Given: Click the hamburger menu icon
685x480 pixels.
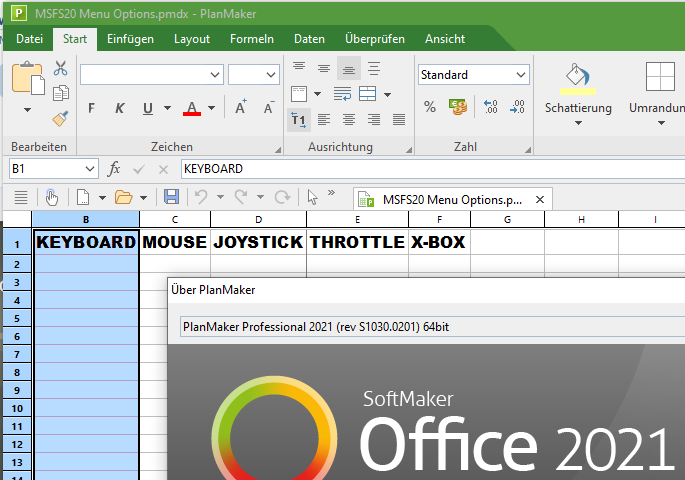Looking at the screenshot, I should click(x=21, y=197).
